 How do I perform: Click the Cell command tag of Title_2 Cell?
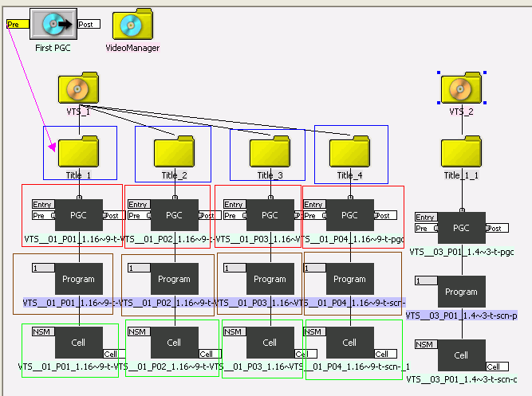tap(209, 354)
